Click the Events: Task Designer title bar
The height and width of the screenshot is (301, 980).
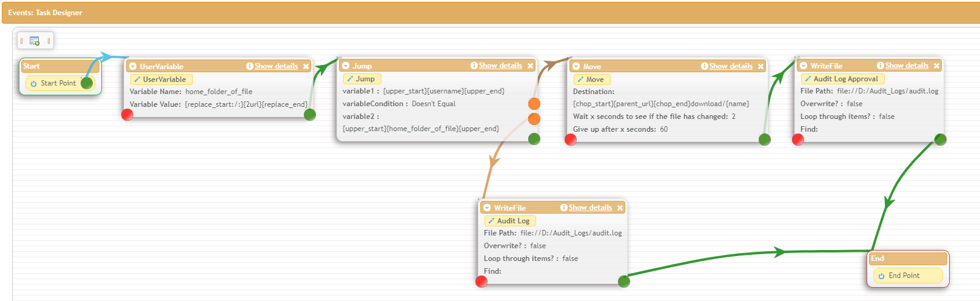pos(491,13)
